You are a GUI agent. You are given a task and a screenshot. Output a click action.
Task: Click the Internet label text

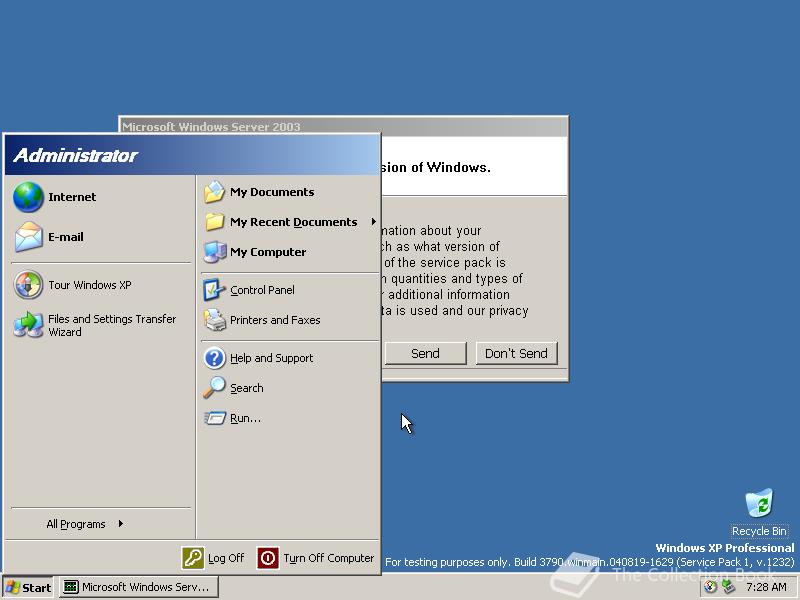(72, 197)
